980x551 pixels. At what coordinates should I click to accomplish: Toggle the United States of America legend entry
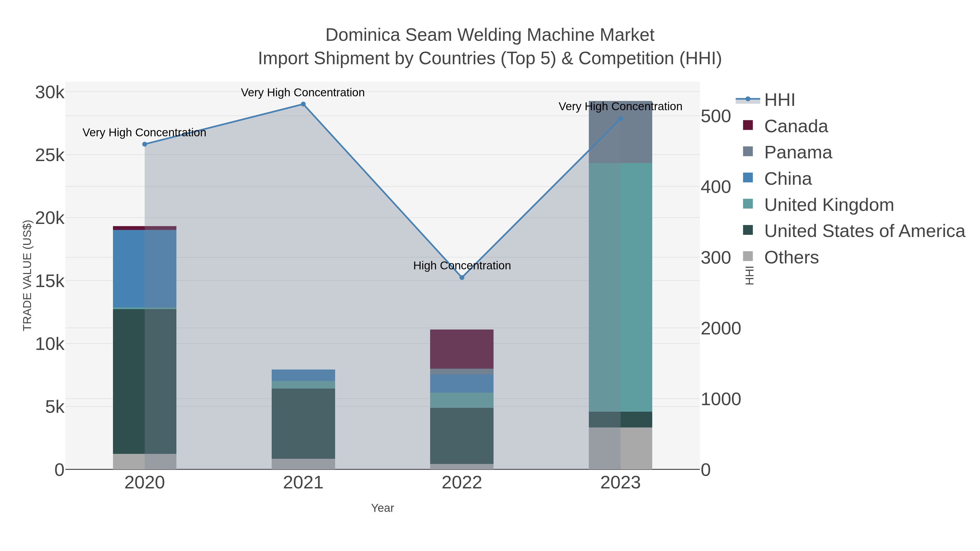tap(854, 231)
